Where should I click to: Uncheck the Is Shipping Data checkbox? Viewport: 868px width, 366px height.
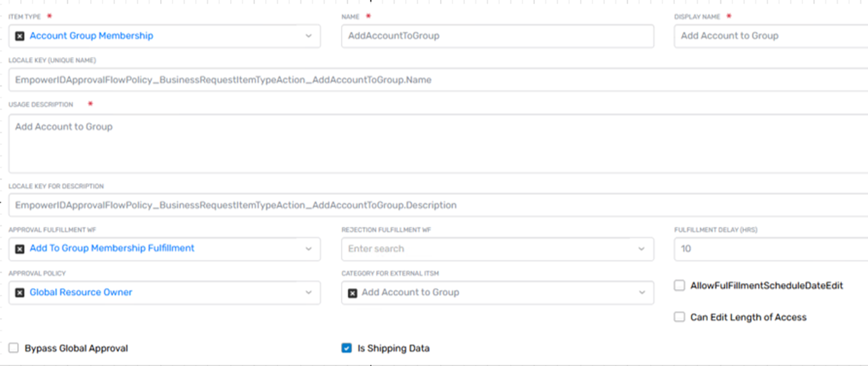347,348
